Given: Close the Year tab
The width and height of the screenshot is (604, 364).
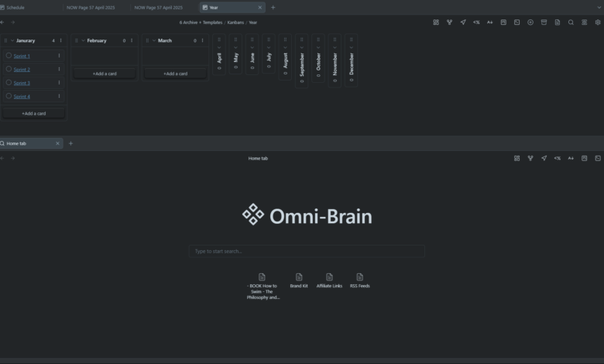Looking at the screenshot, I should [260, 7].
